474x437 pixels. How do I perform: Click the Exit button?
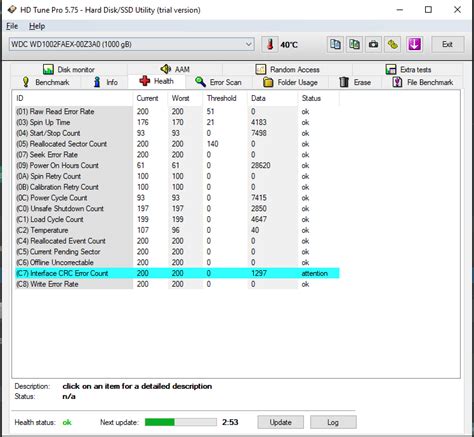click(x=447, y=44)
